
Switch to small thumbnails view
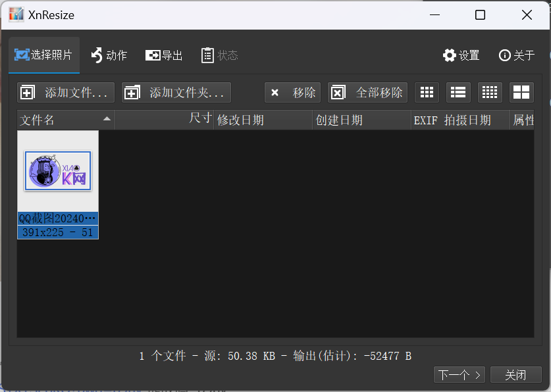[x=489, y=92]
